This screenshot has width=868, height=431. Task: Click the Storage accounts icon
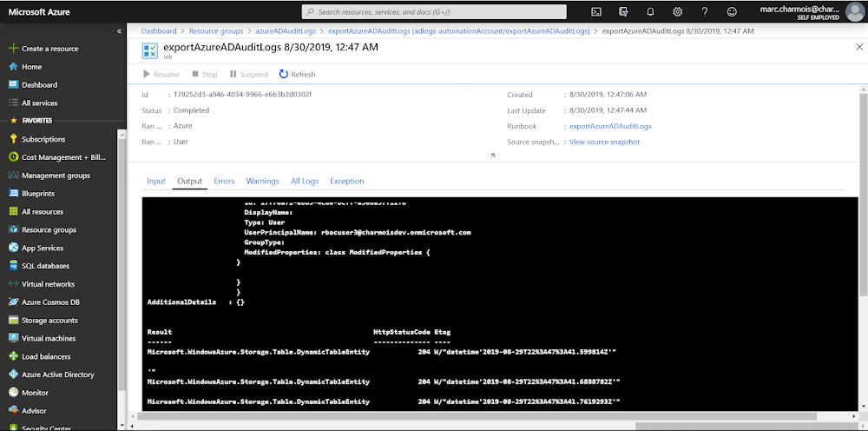(14, 320)
